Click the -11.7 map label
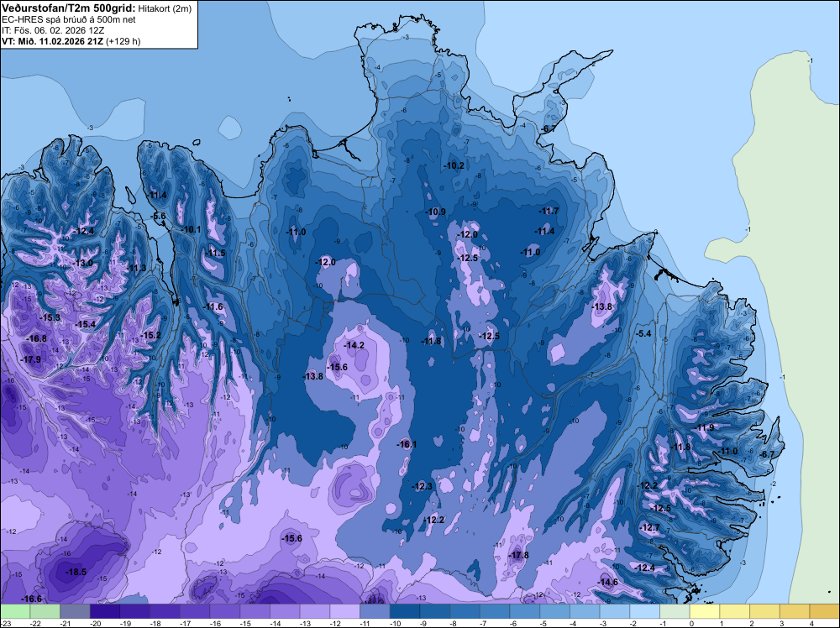The width and height of the screenshot is (840, 628). point(549,211)
